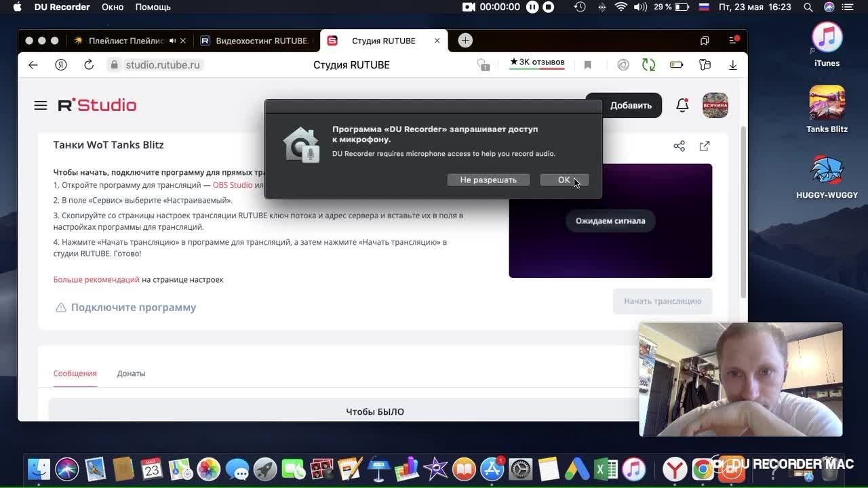Open browser downloads with the arrow icon
868x488 pixels.
point(733,65)
